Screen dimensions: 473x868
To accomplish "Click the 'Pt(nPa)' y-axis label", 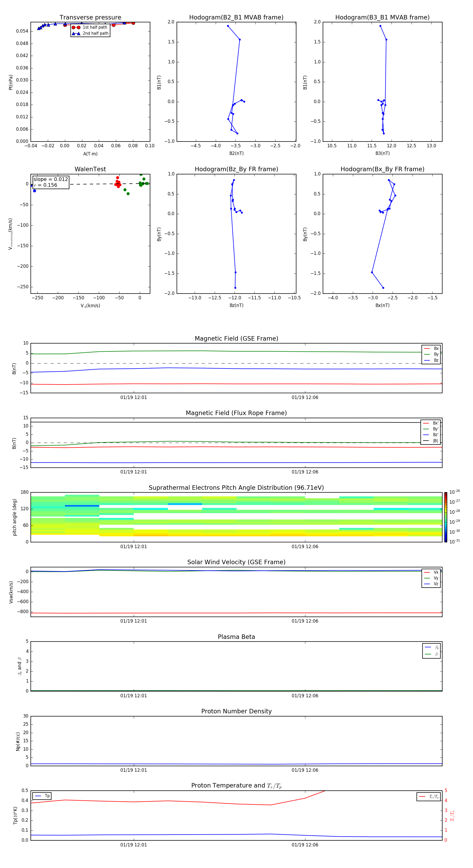I will click(11, 82).
